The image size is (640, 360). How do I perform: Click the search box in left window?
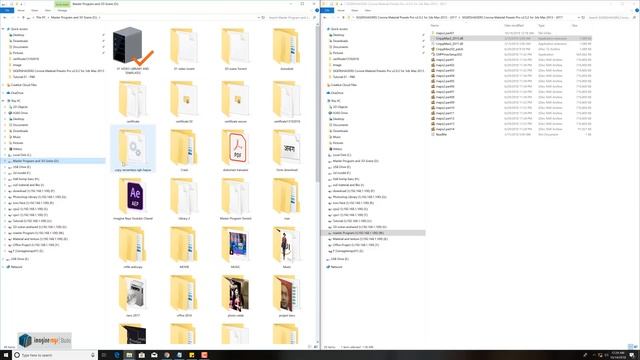coord(291,18)
